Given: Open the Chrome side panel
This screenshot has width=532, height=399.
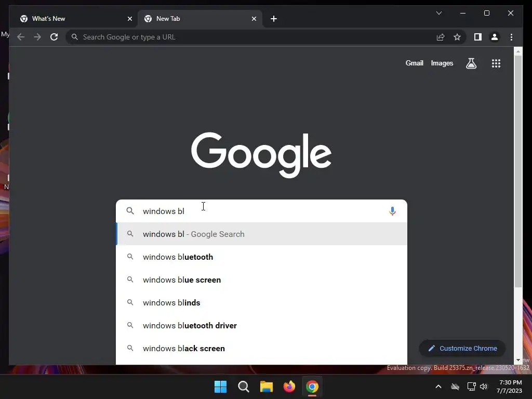Looking at the screenshot, I should [478, 37].
